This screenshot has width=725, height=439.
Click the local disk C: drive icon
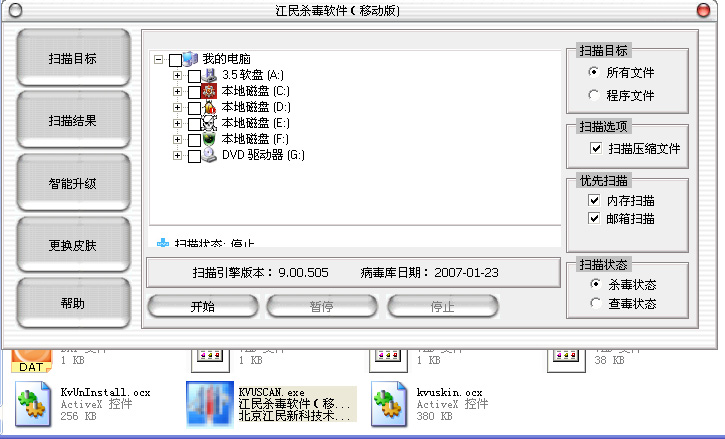click(209, 91)
